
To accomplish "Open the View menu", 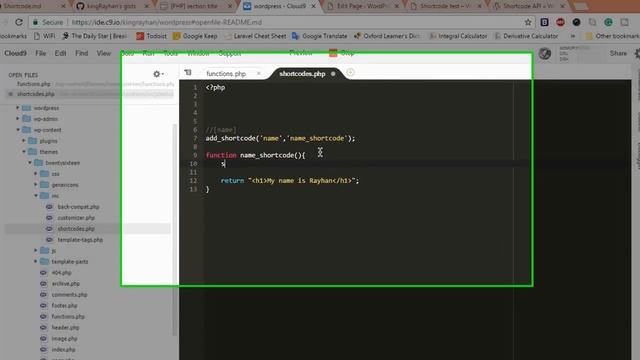I will tap(104, 53).
